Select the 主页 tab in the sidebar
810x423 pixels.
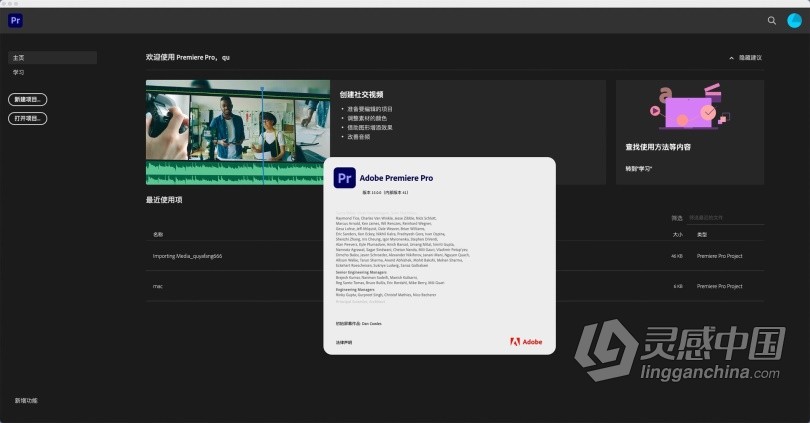pos(53,58)
